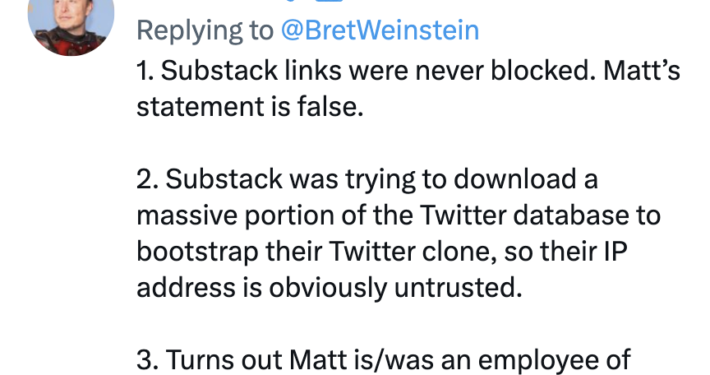The width and height of the screenshot is (710, 375).
Task: Click the line "3. Turns out Matt is/was an employee of"
Action: [x=384, y=360]
